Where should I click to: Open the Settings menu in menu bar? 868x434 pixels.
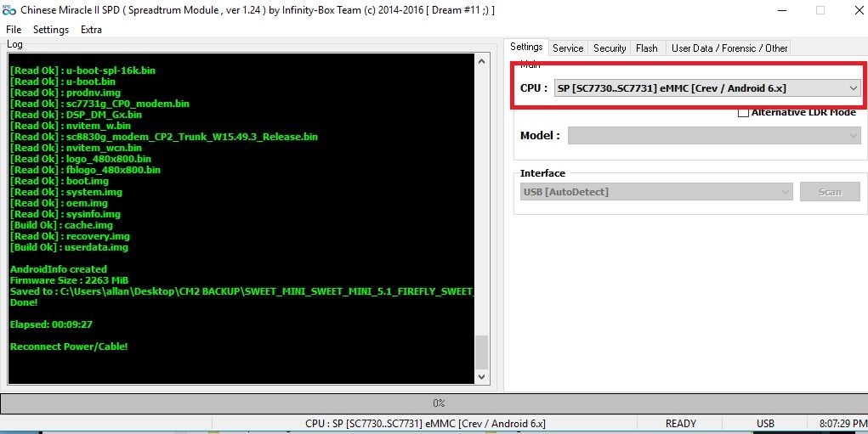point(51,30)
